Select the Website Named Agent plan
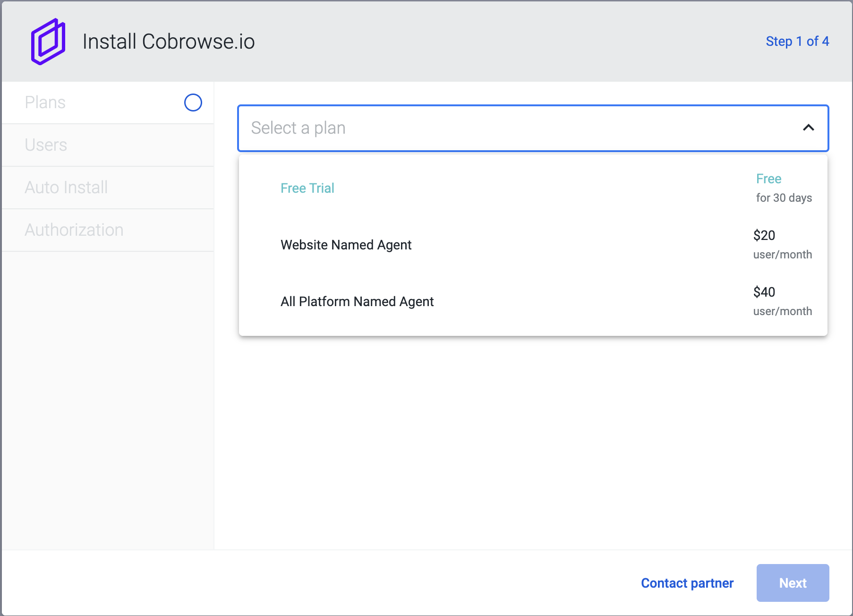 [x=346, y=245]
